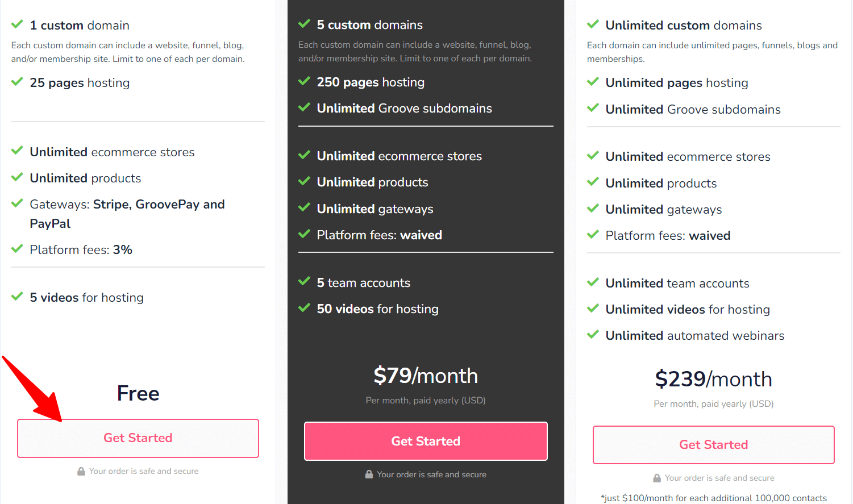Click checkmark beside Unlimited custom domains

pos(593,24)
